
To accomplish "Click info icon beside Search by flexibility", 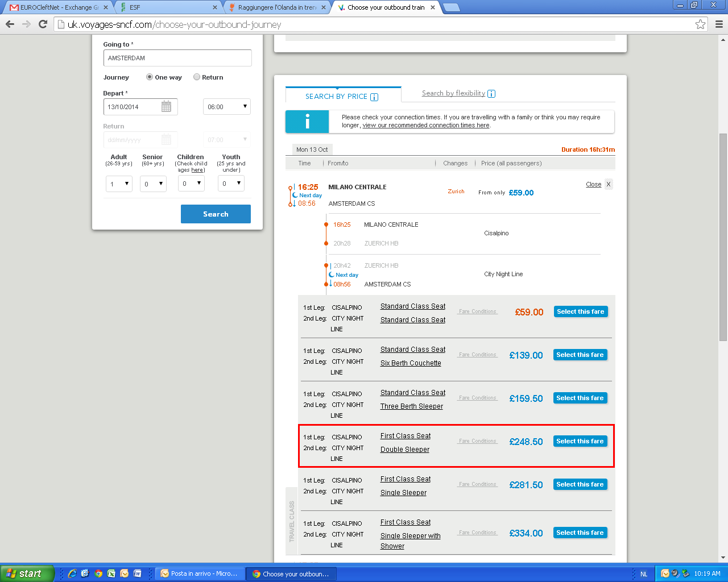I will point(491,94).
